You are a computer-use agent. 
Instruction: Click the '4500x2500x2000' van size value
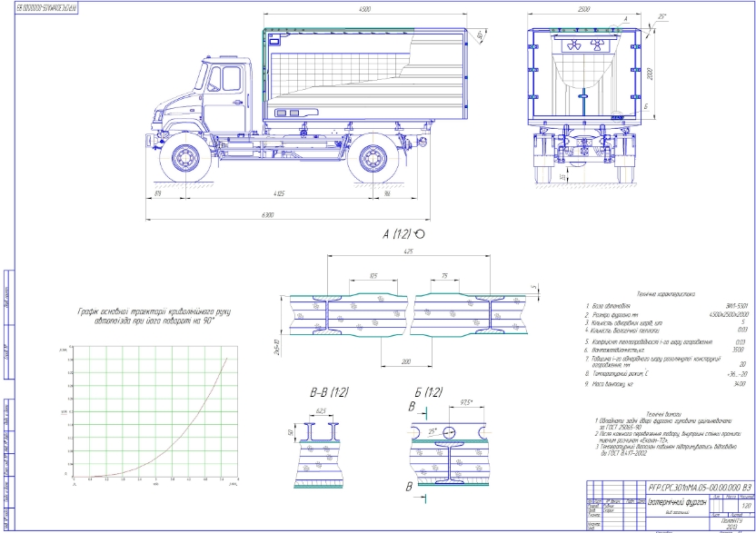click(x=729, y=314)
